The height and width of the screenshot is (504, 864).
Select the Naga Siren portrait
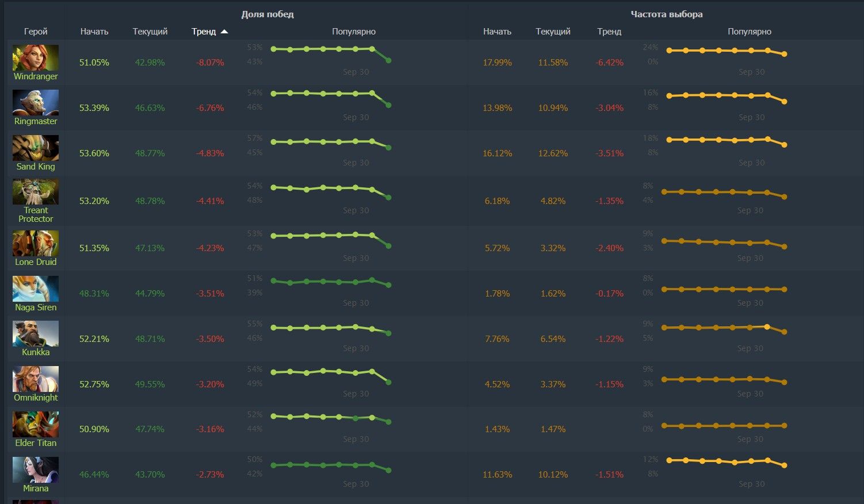pyautogui.click(x=36, y=288)
